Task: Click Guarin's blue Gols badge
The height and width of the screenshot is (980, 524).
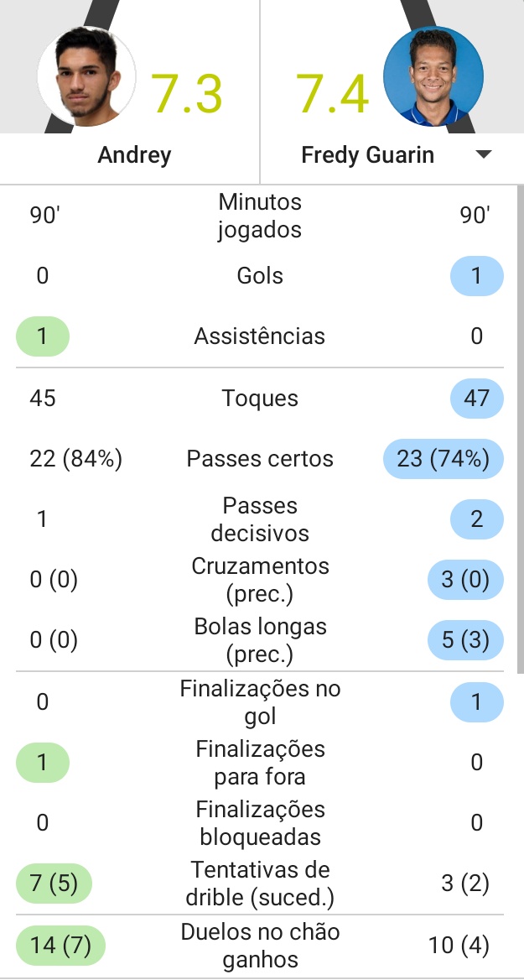Action: (476, 276)
